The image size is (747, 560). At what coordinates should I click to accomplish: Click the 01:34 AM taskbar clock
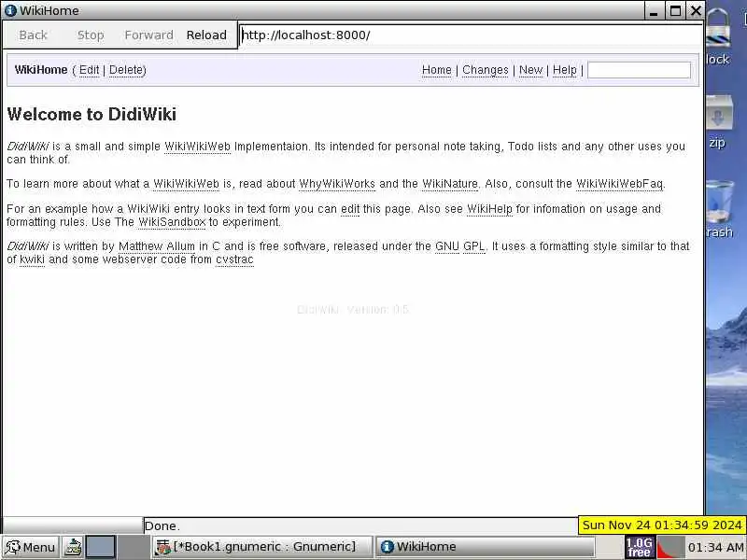tap(715, 548)
